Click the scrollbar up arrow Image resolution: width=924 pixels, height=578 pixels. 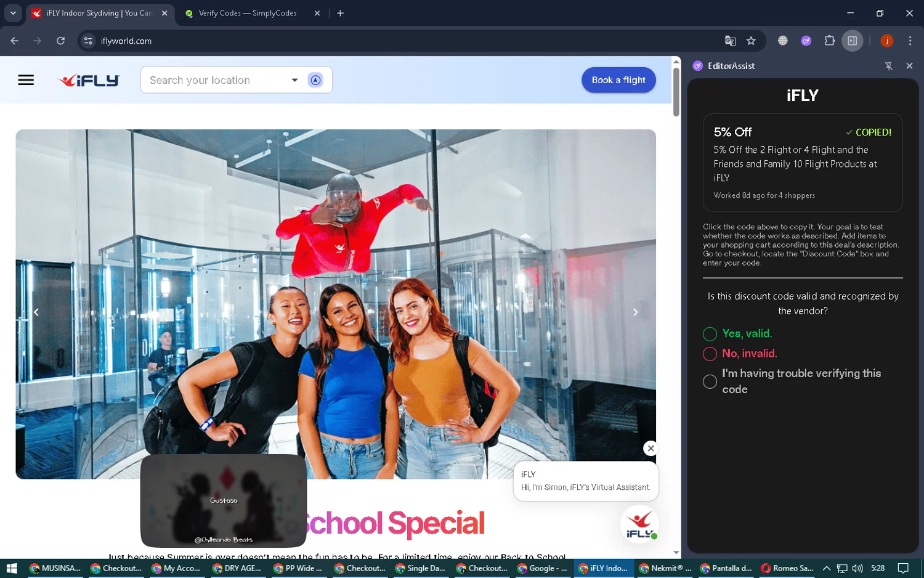676,61
